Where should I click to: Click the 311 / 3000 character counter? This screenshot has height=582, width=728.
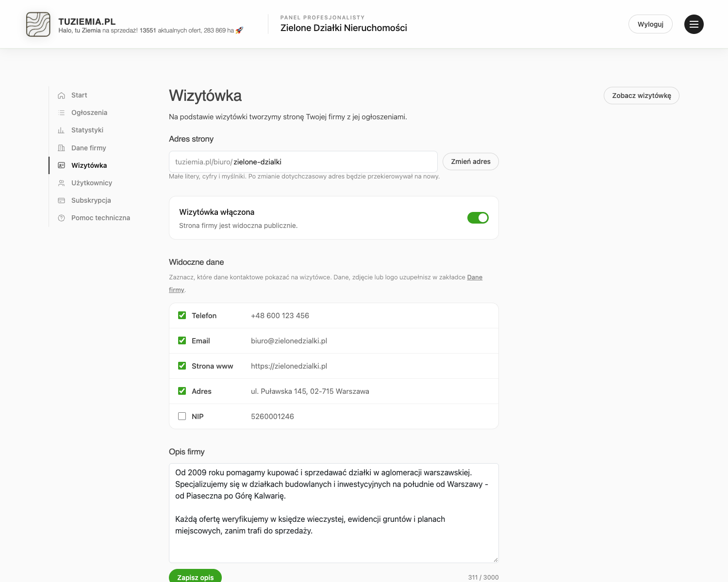click(483, 577)
